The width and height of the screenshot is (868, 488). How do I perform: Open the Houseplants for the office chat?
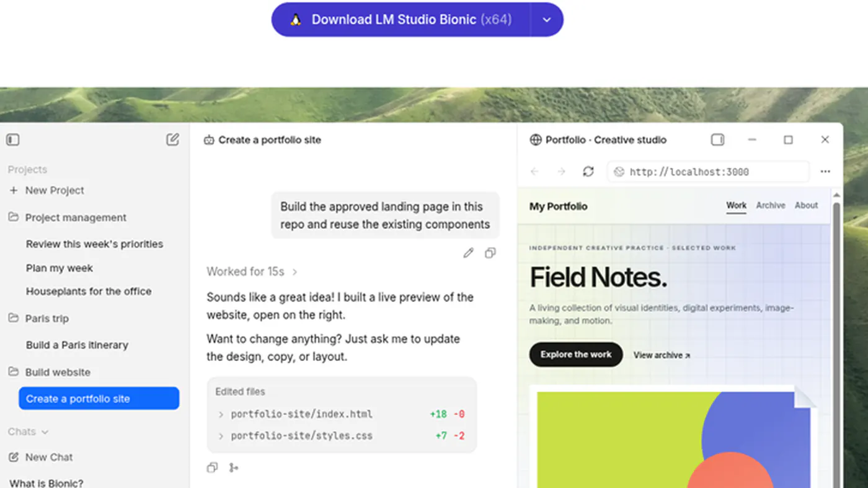click(89, 291)
